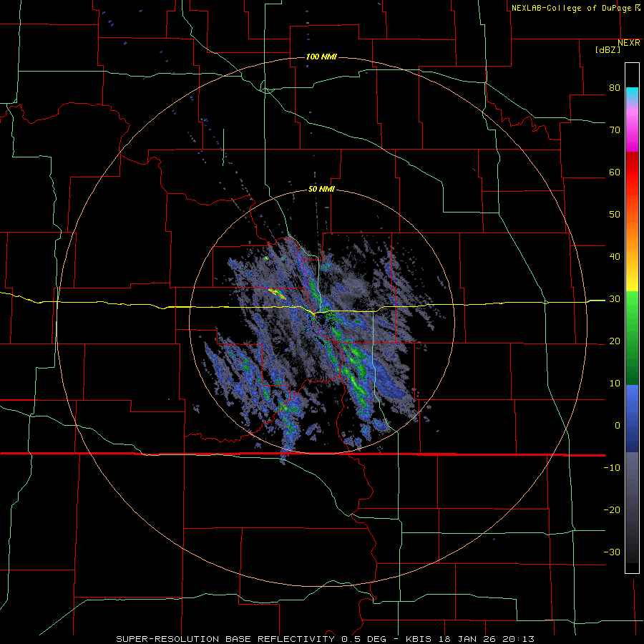Screen dimensions: 644x644
Task: Click the NEXR legend label
Action: tap(628, 43)
